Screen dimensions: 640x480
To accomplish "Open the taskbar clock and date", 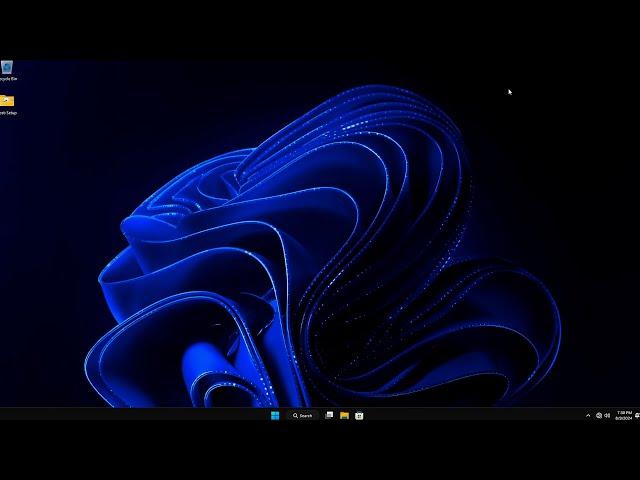I will click(x=624, y=416).
